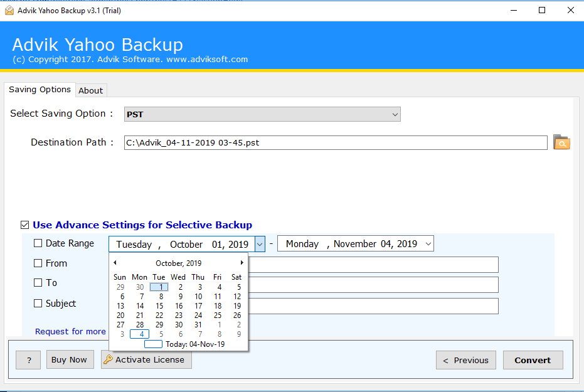This screenshot has height=392, width=584.
Task: Choose the circled November 4 date
Action: click(140, 334)
